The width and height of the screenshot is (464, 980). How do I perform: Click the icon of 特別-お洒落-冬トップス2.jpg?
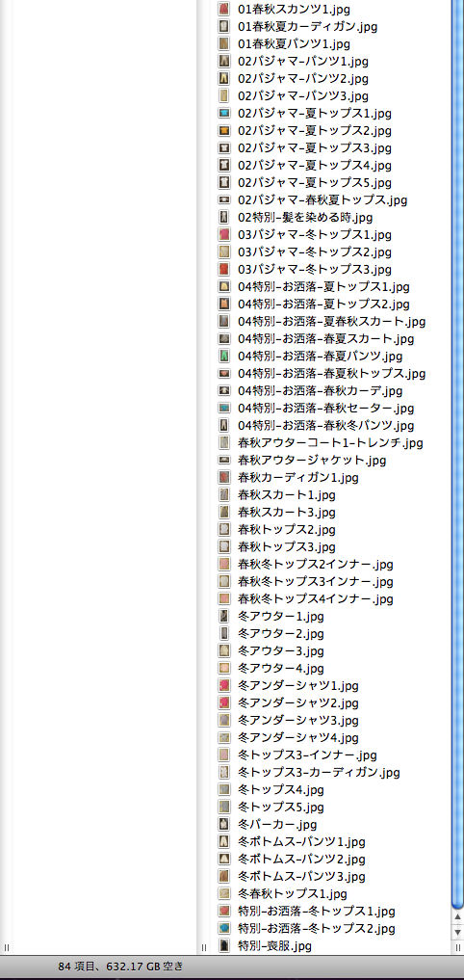(224, 929)
